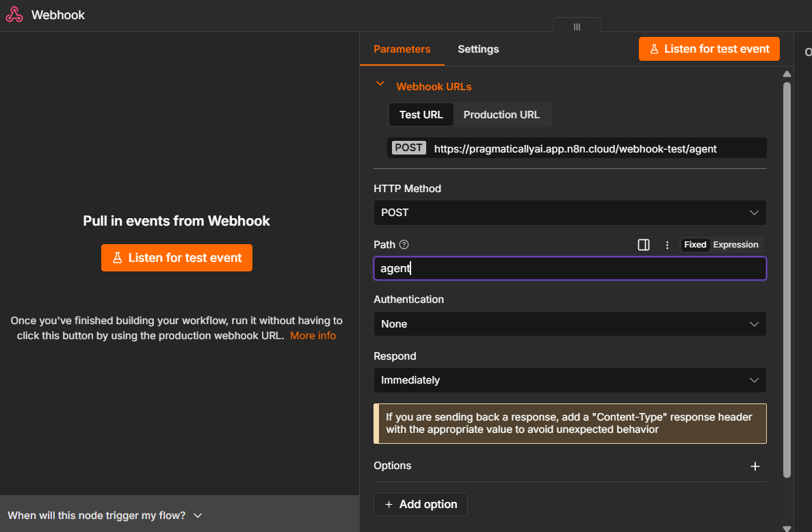The width and height of the screenshot is (812, 532).
Task: Expand When will this node trigger my flow
Action: [x=105, y=516]
